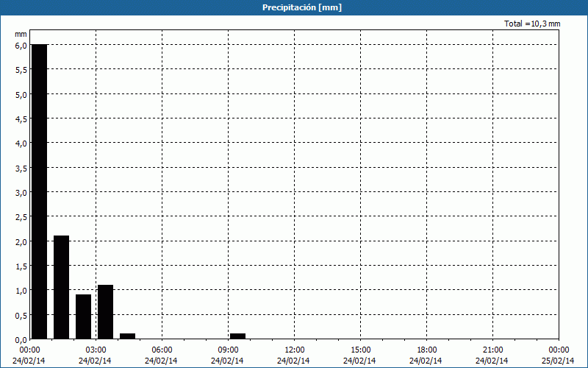588x368 pixels.
Task: Click the 12:00 x-axis time label
Action: click(295, 350)
